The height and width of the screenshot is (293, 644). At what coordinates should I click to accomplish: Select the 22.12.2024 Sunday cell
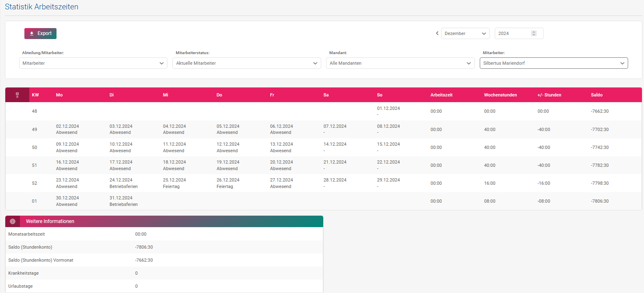388,165
